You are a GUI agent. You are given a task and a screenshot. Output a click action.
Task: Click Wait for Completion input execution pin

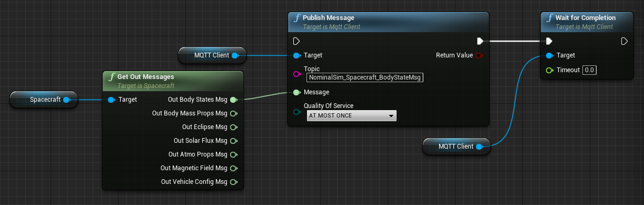pyautogui.click(x=549, y=41)
